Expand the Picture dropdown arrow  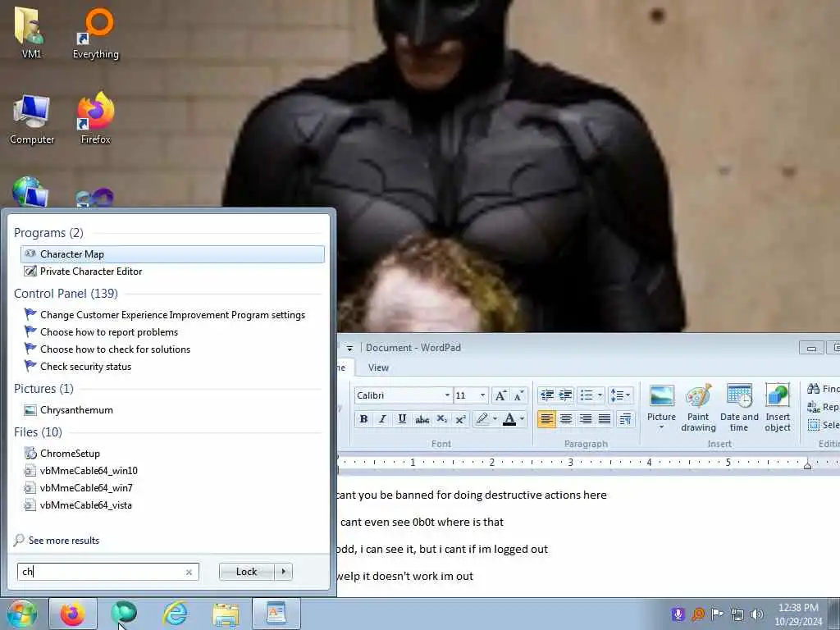(662, 427)
